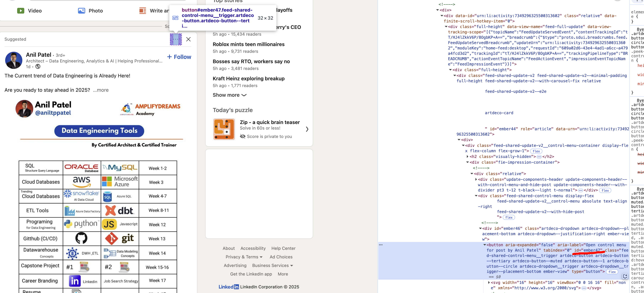
Task: Select feed-shared-update-v2--e2e class text in DevTools
Action: pos(515,91)
